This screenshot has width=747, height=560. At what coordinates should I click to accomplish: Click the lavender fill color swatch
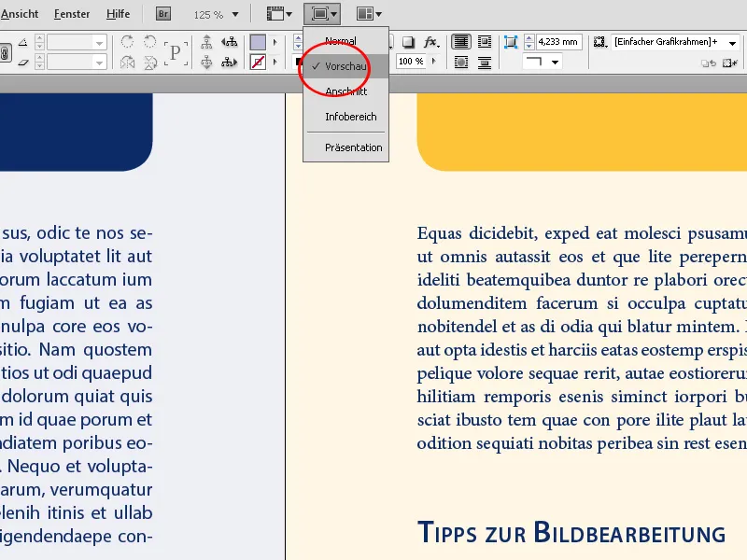pos(258,42)
